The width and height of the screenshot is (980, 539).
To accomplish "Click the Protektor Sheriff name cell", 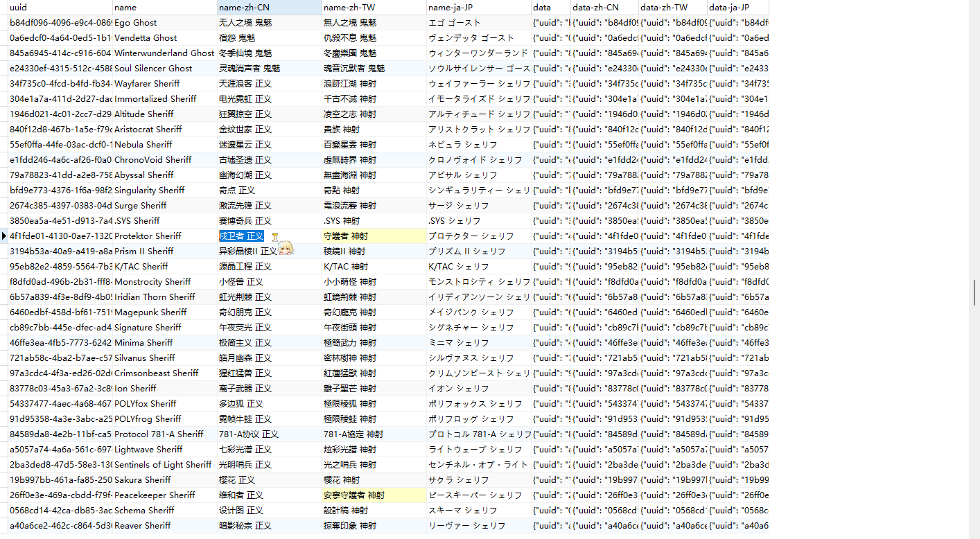I will click(164, 236).
